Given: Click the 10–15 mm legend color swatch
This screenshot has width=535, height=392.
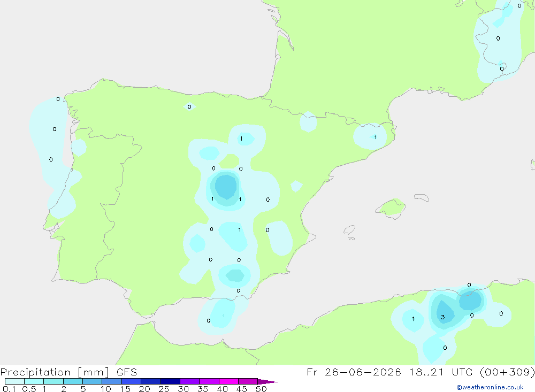Looking at the screenshot, I should click(112, 381).
